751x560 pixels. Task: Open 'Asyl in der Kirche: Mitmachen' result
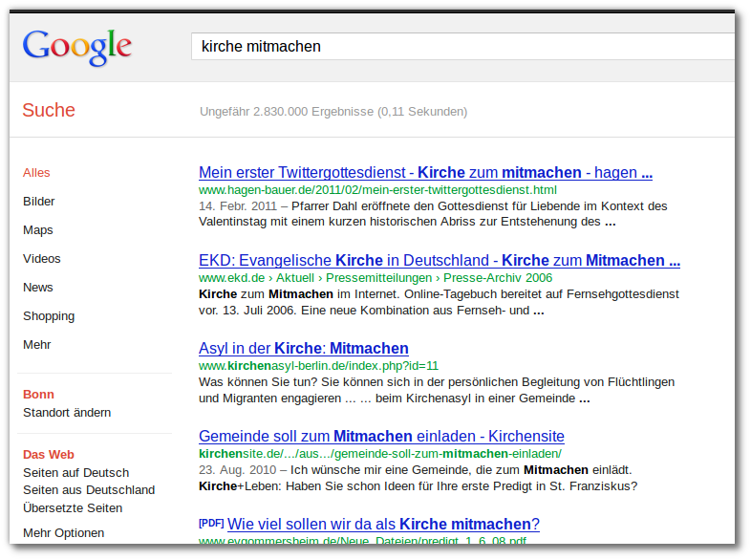[304, 348]
